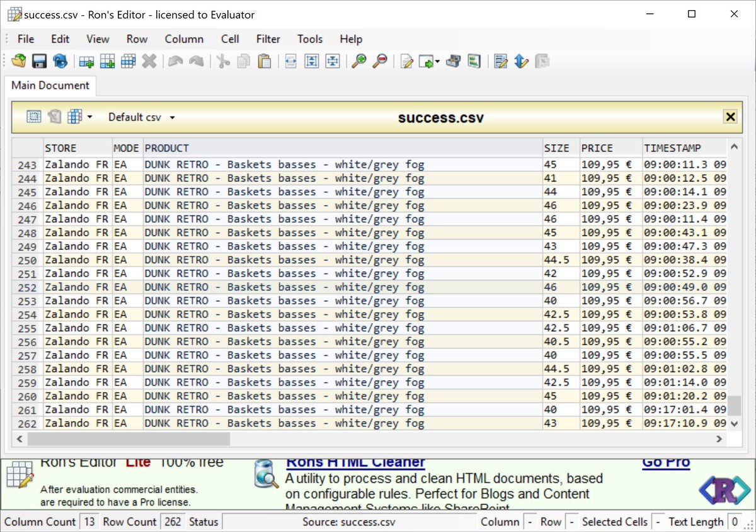The width and height of the screenshot is (756, 532).
Task: Open the Column menu
Action: [184, 39]
